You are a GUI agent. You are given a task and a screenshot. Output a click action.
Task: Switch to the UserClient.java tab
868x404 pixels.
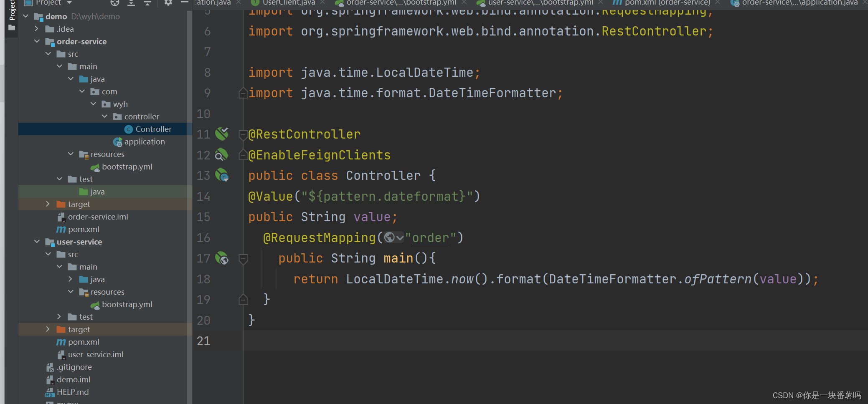(288, 3)
